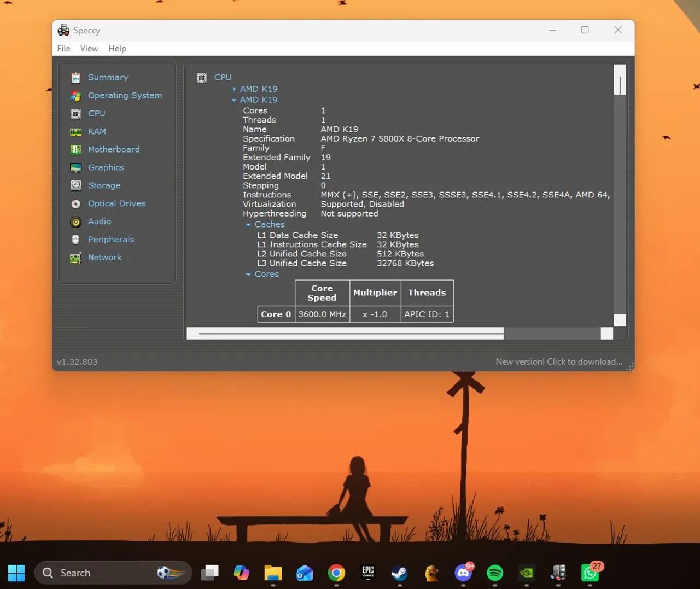Click the Motherboard icon in sidebar
This screenshot has width=700, height=589.
tap(76, 150)
